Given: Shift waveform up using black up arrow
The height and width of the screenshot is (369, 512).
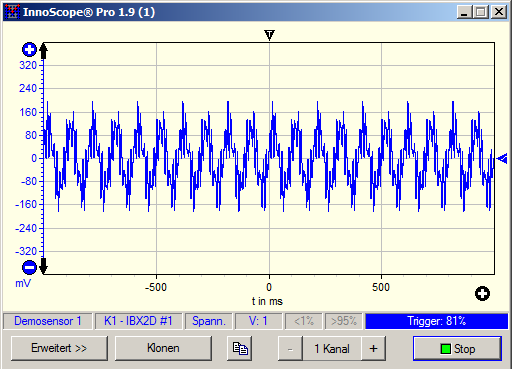Looking at the screenshot, I should [44, 51].
